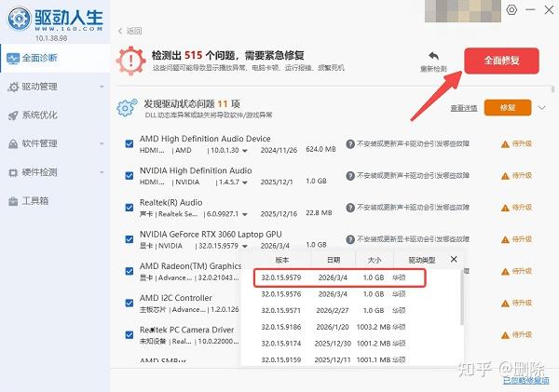The width and height of the screenshot is (559, 392).
Task: Uncheck AMD Radeon(TM) Graphics checkbox
Action: (x=130, y=271)
